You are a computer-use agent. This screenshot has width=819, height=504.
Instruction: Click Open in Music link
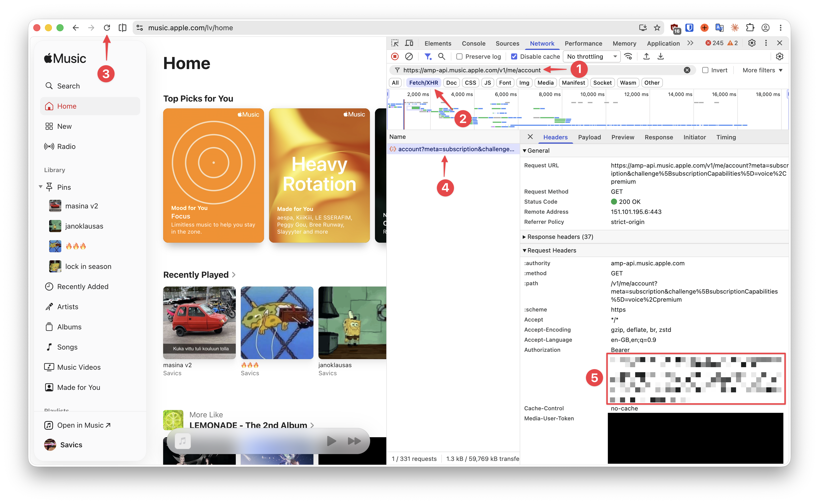coord(77,425)
